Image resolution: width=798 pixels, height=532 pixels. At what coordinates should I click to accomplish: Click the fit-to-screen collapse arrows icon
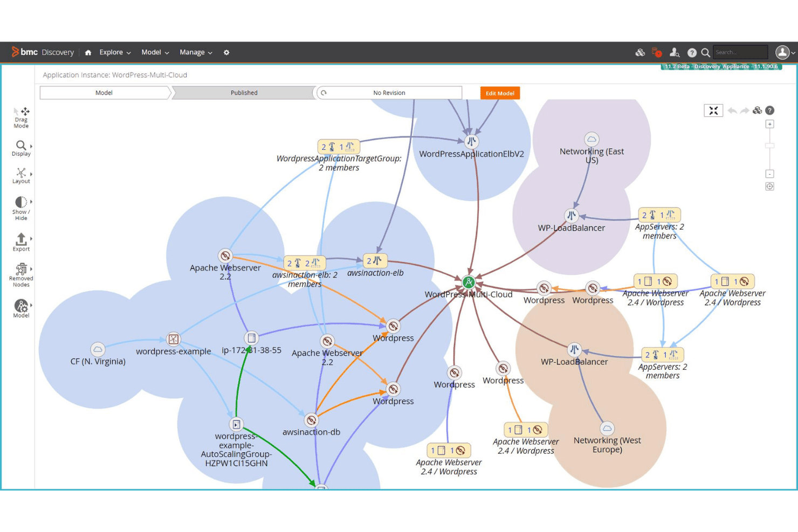click(x=713, y=110)
